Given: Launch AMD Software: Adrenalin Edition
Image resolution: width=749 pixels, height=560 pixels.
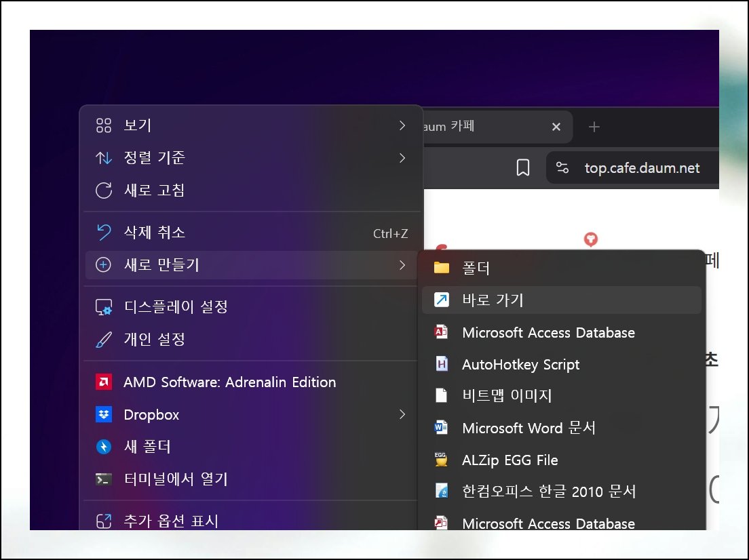Looking at the screenshot, I should point(251,382).
